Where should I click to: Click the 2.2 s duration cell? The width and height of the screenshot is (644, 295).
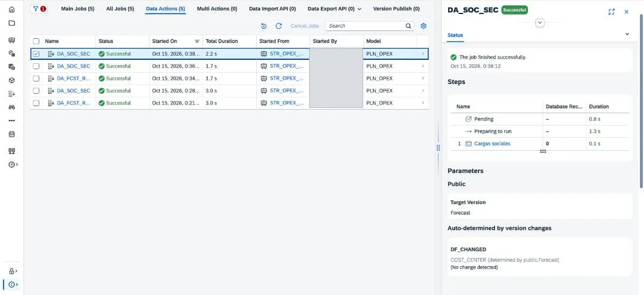pyautogui.click(x=229, y=54)
